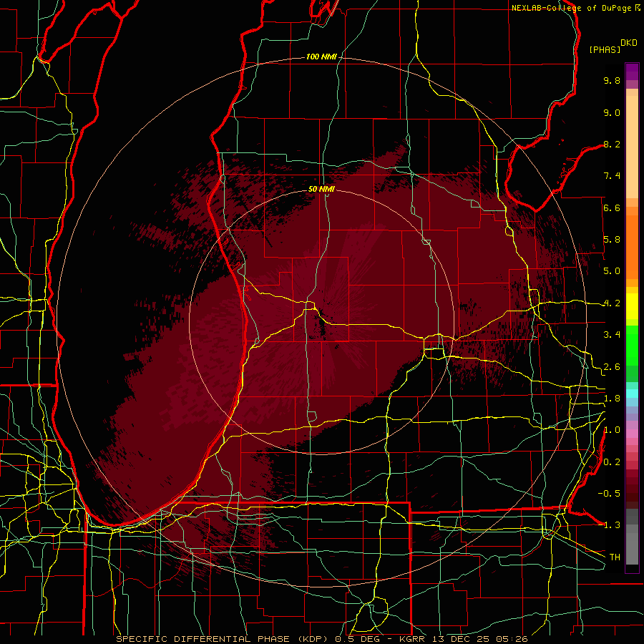Click the 13 DEC 25 date in the caption
Viewport: 644px width, 644px height.
462,639
